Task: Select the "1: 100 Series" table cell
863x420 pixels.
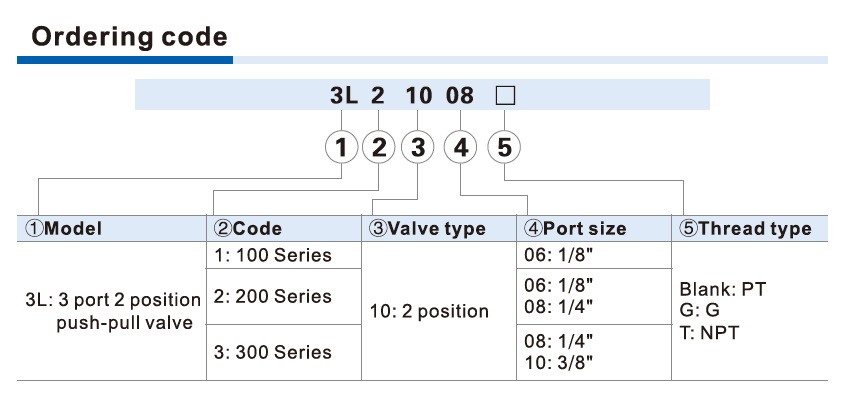Action: 272,255
